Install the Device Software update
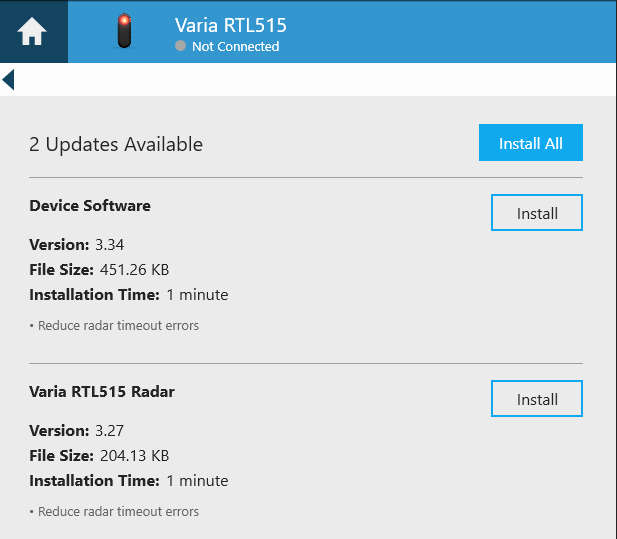This screenshot has width=617, height=539. (x=536, y=213)
